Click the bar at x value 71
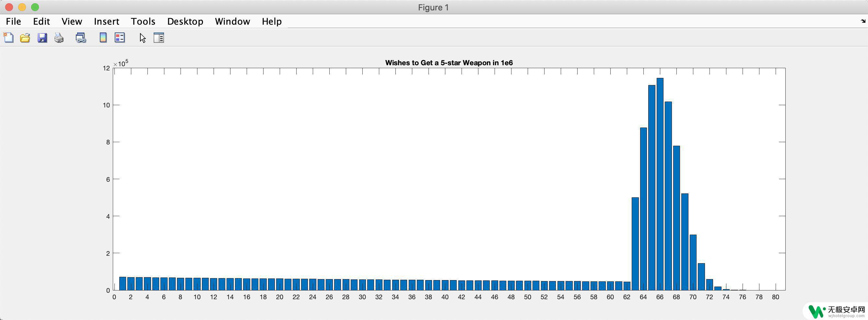The height and width of the screenshot is (320, 868). 701,277
